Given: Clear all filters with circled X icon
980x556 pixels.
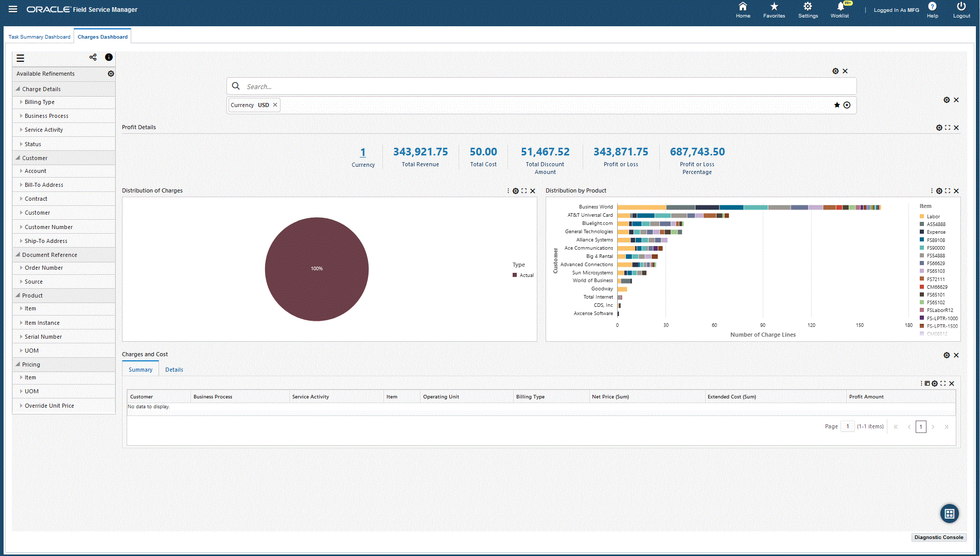Looking at the screenshot, I should click(x=847, y=105).
